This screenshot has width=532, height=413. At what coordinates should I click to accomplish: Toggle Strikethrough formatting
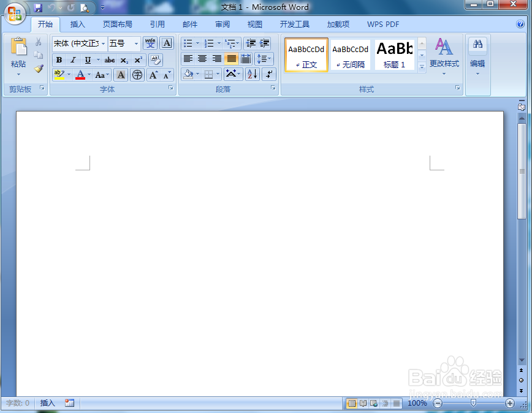(110, 60)
